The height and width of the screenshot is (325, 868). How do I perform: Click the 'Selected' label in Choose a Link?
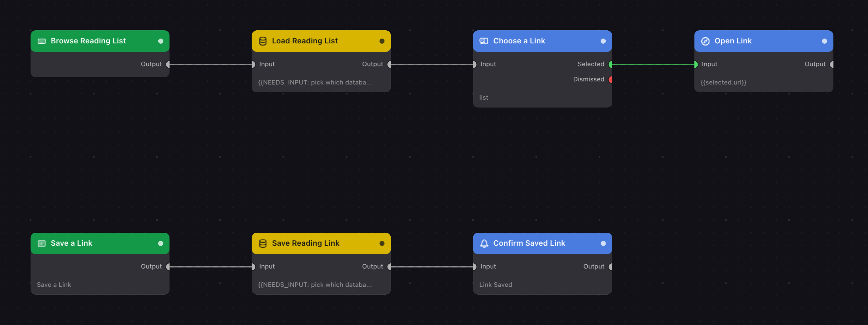click(x=591, y=64)
